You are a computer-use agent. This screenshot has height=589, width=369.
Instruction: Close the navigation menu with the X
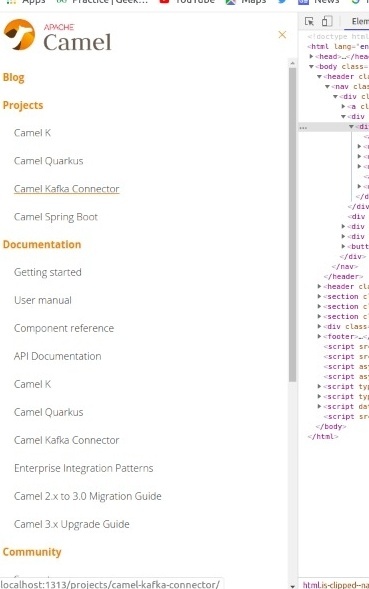coord(282,35)
